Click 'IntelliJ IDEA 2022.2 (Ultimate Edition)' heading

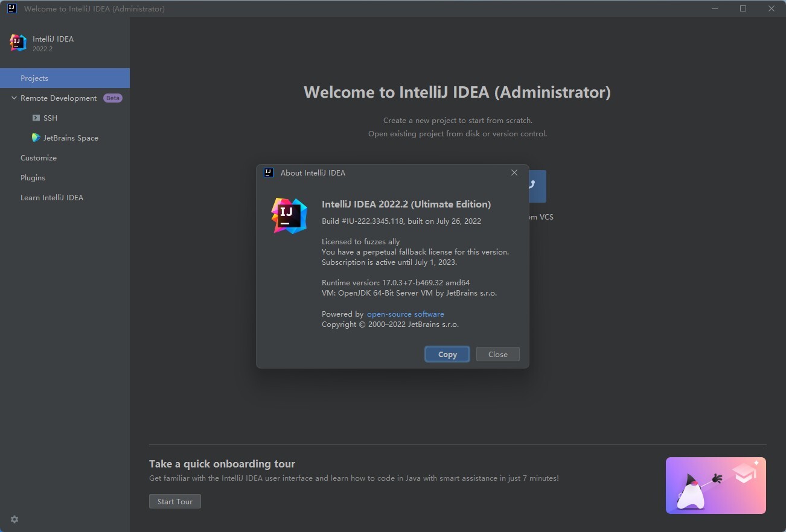pos(406,204)
